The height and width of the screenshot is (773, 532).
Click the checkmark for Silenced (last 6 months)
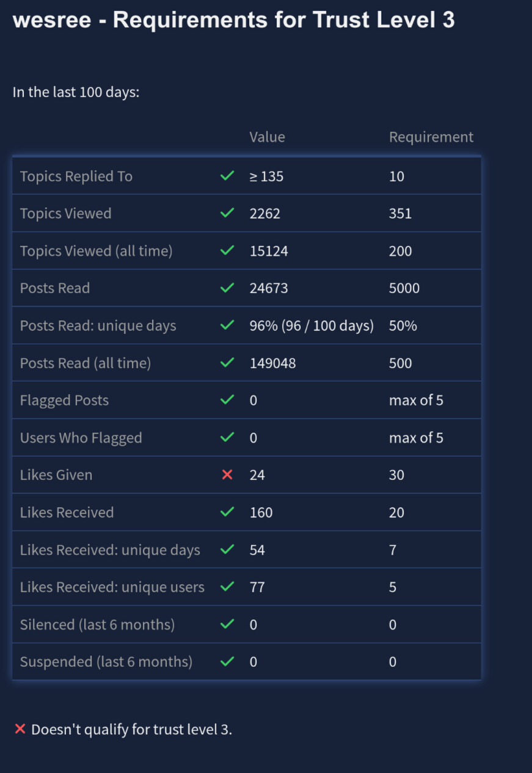tap(227, 624)
